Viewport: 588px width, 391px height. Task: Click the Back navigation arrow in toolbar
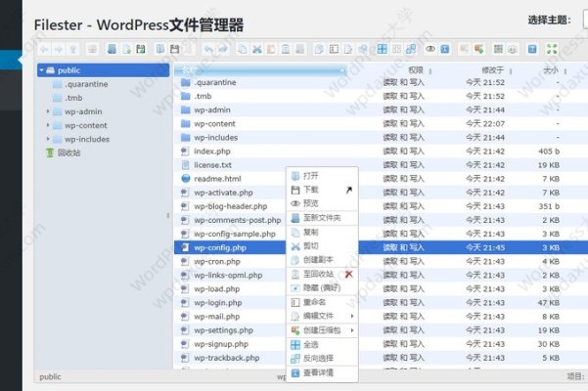[x=45, y=49]
